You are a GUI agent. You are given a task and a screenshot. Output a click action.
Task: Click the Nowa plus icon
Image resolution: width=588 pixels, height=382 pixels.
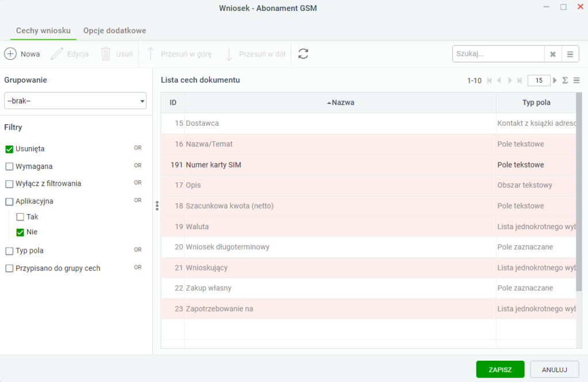pyautogui.click(x=10, y=53)
